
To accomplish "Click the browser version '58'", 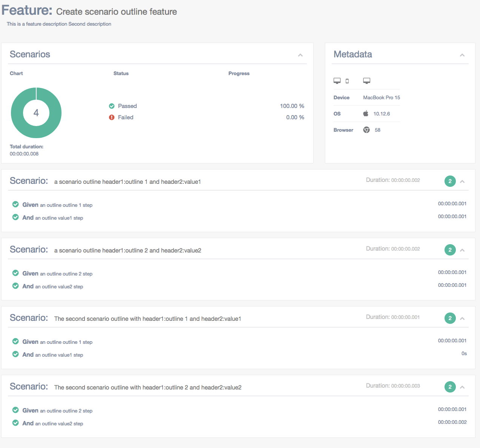I will [x=377, y=130].
